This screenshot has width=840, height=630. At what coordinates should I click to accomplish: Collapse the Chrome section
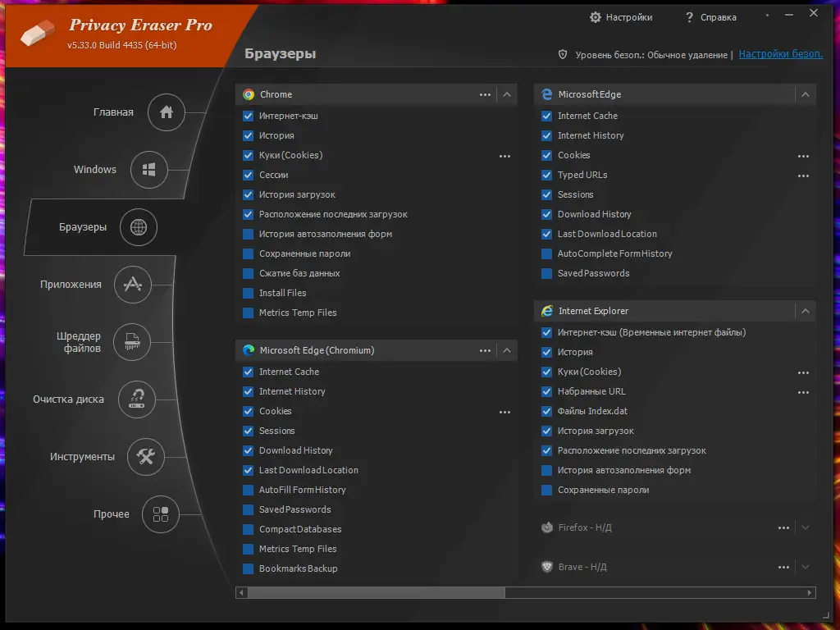tap(507, 94)
